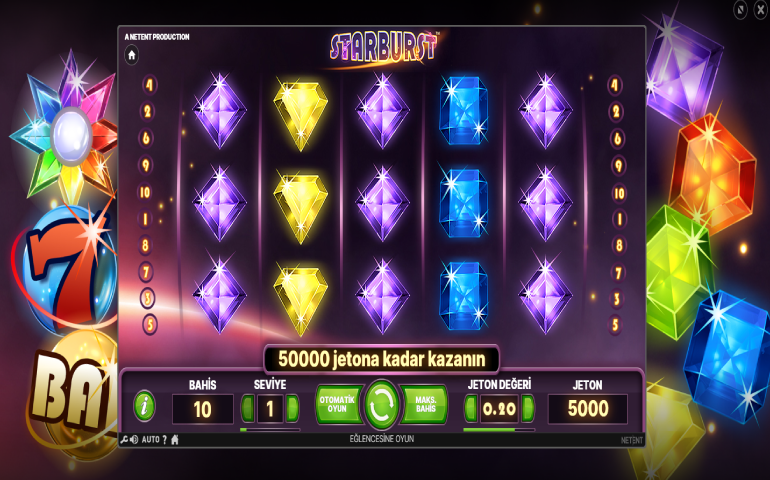Mute sound via speaker icon
This screenshot has height=480, width=770.
[134, 440]
